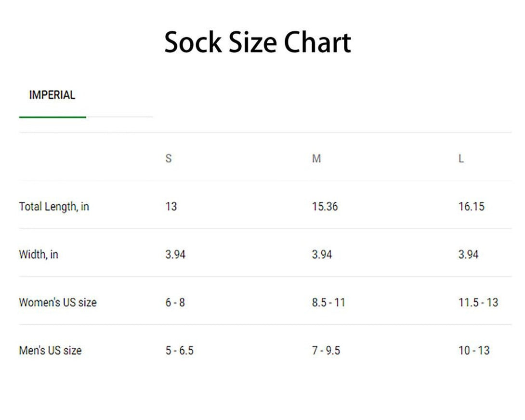Click the 3.94 width under S column
The image size is (525, 420).
click(x=175, y=254)
